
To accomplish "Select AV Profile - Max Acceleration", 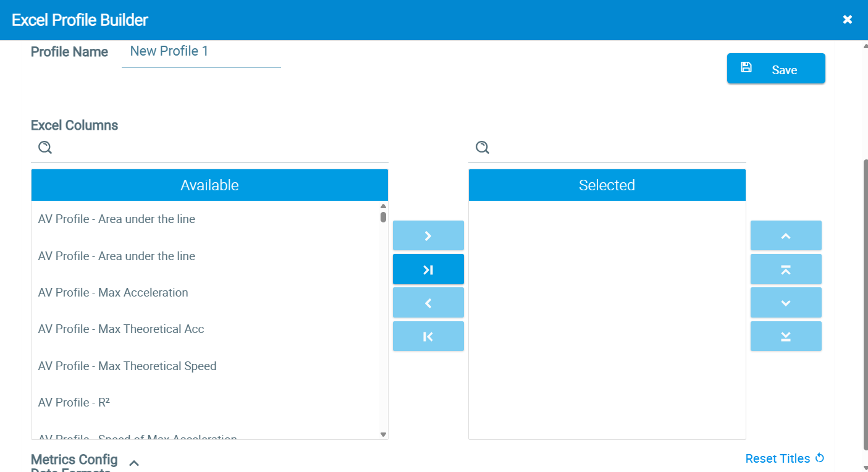I will (206, 293).
